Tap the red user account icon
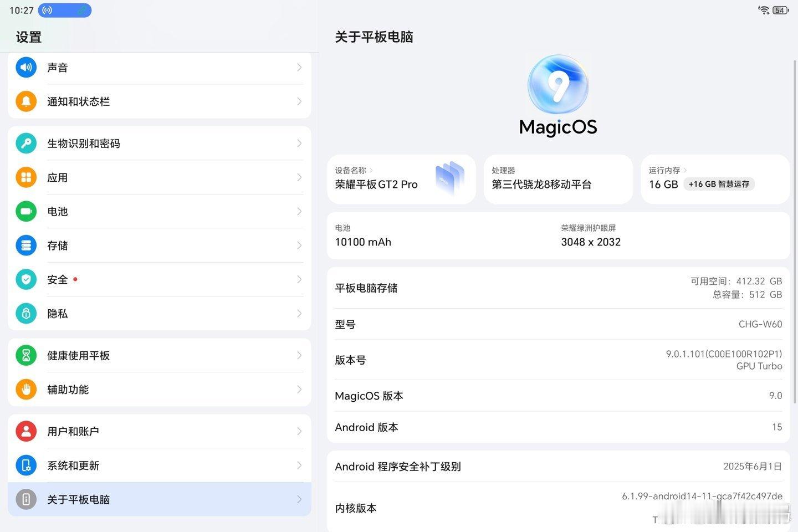The width and height of the screenshot is (798, 532). (26, 431)
